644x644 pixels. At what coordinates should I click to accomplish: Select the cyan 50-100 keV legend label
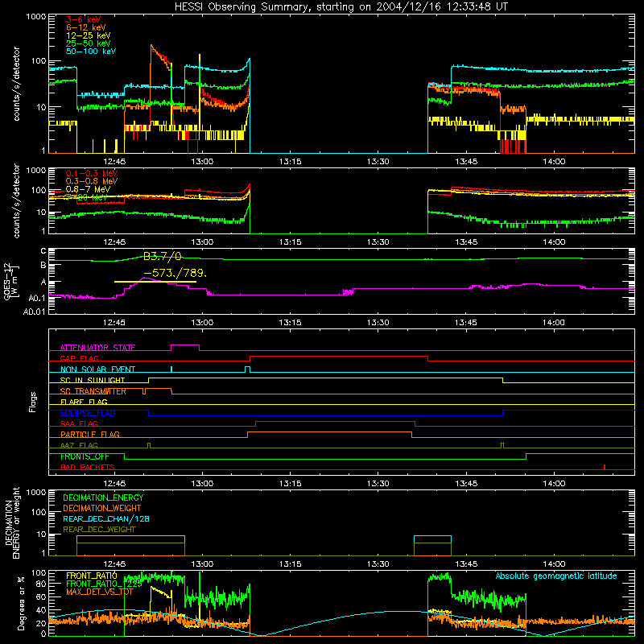coord(91,52)
